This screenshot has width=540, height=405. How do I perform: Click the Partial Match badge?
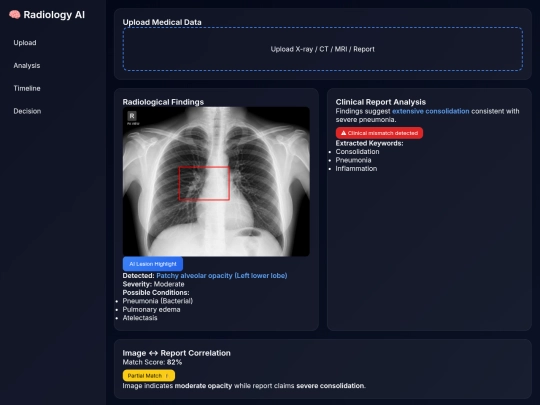tap(149, 375)
